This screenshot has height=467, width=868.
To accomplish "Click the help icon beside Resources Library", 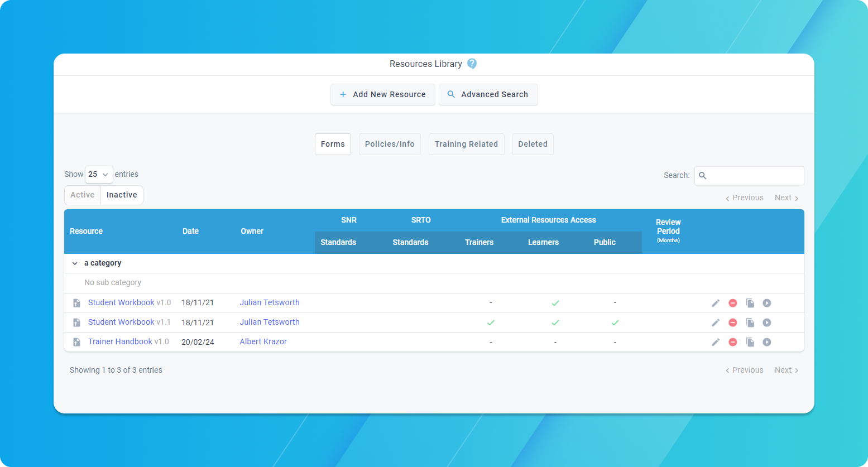I will coord(472,64).
